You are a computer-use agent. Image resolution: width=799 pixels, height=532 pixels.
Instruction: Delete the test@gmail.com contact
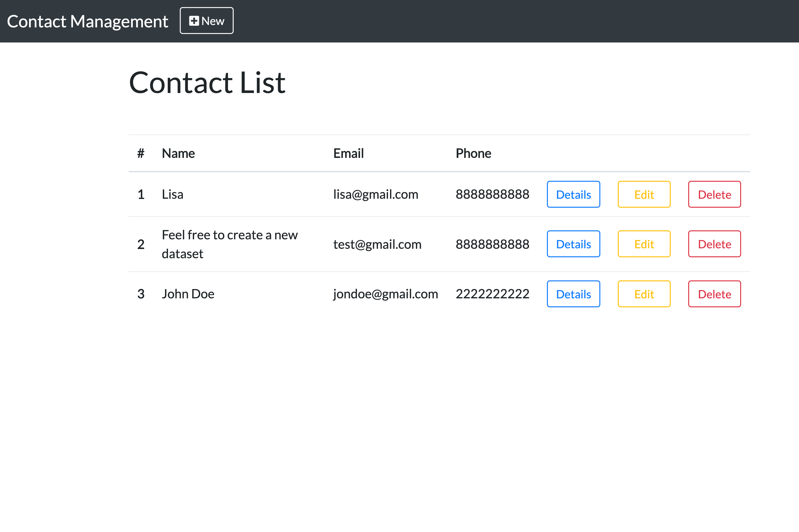coord(714,244)
